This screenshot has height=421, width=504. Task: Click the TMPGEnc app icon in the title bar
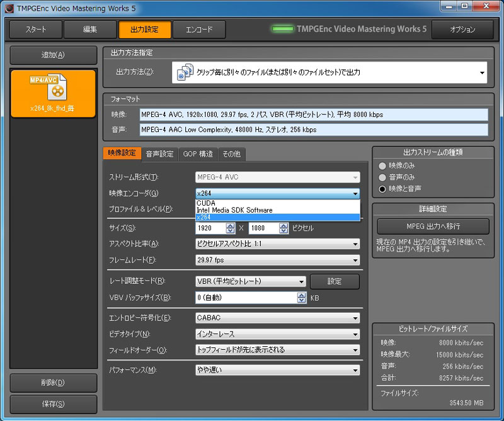point(7,8)
